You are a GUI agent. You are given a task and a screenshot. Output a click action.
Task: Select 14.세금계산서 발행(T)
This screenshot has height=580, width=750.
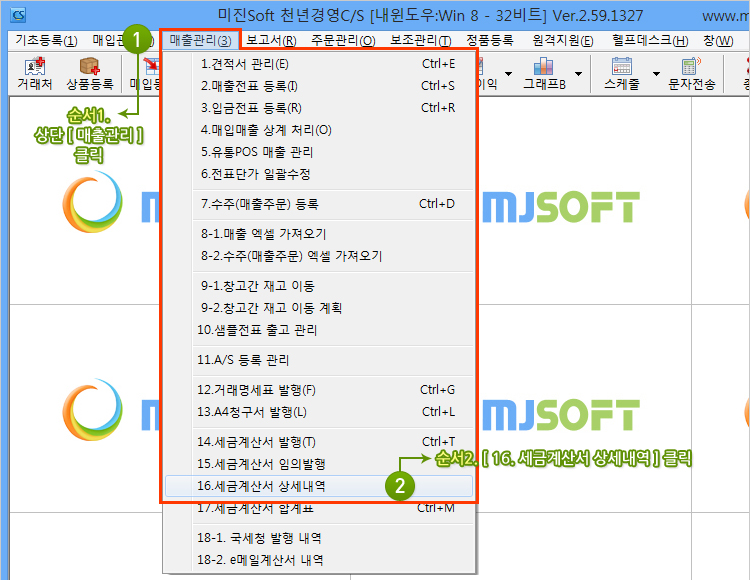coord(319,442)
